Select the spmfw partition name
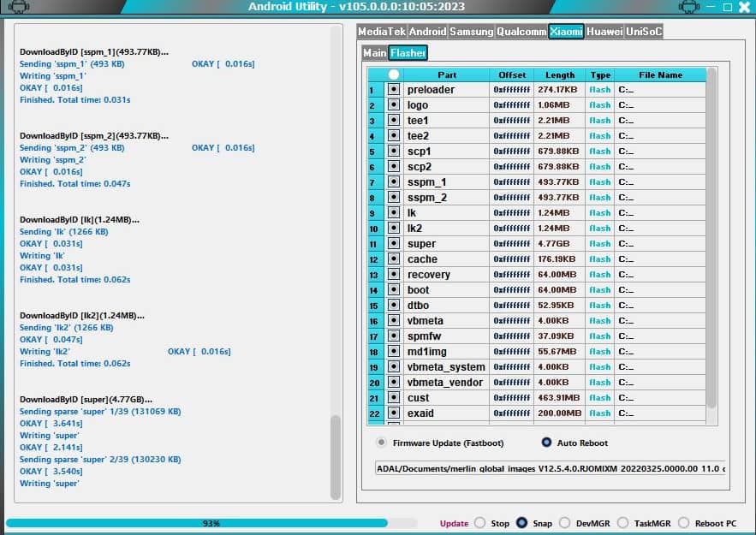The height and width of the screenshot is (535, 756). (425, 336)
